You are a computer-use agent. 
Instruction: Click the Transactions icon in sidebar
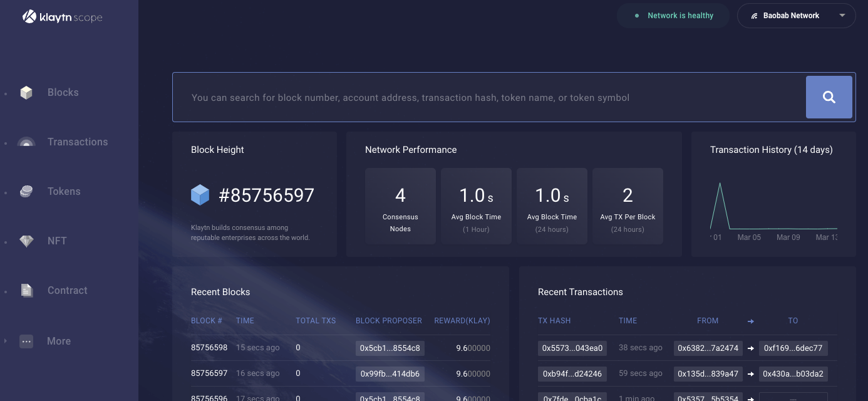click(26, 142)
